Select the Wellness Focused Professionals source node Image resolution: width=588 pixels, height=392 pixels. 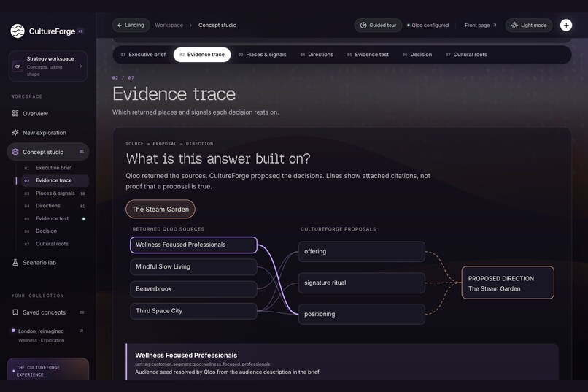pos(193,245)
